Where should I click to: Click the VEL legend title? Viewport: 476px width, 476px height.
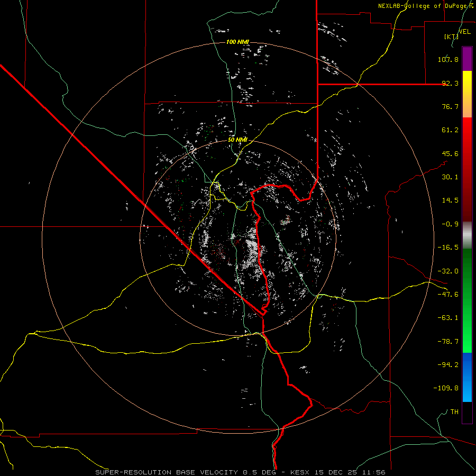tap(464, 32)
